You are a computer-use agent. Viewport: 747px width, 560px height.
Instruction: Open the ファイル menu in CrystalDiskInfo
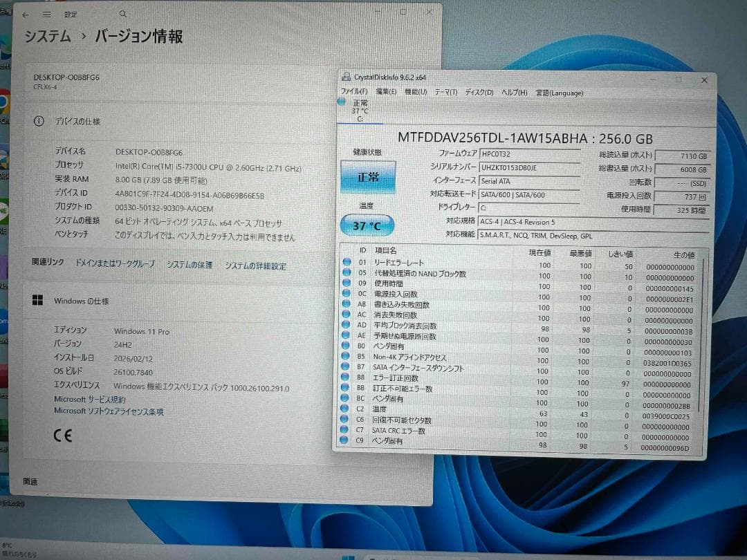click(x=355, y=92)
